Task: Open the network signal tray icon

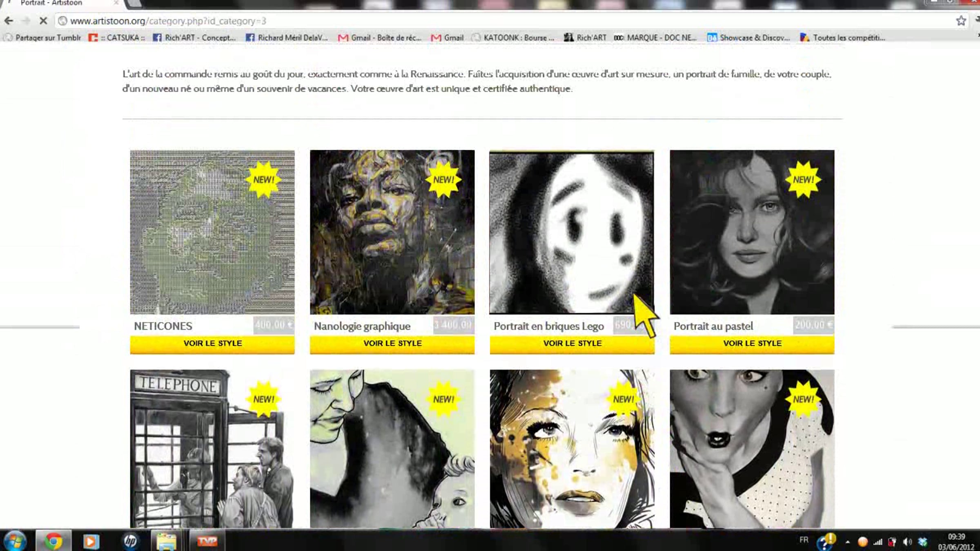Action: pos(878,542)
